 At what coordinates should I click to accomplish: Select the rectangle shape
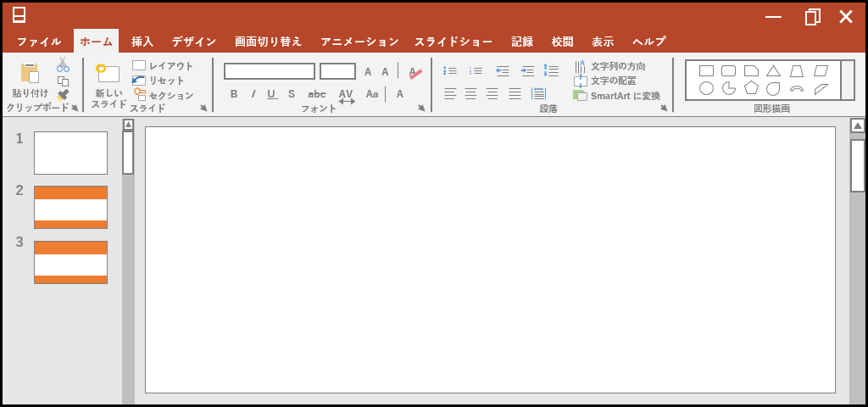[706, 71]
